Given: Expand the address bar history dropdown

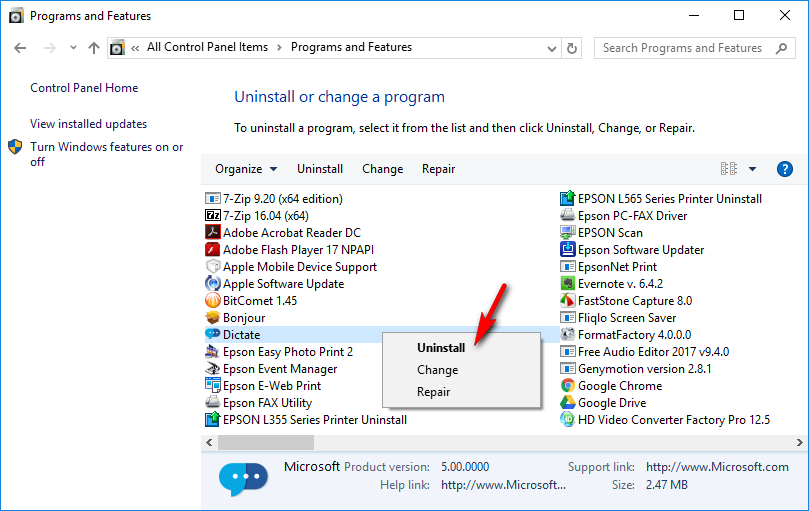Looking at the screenshot, I should coord(552,49).
